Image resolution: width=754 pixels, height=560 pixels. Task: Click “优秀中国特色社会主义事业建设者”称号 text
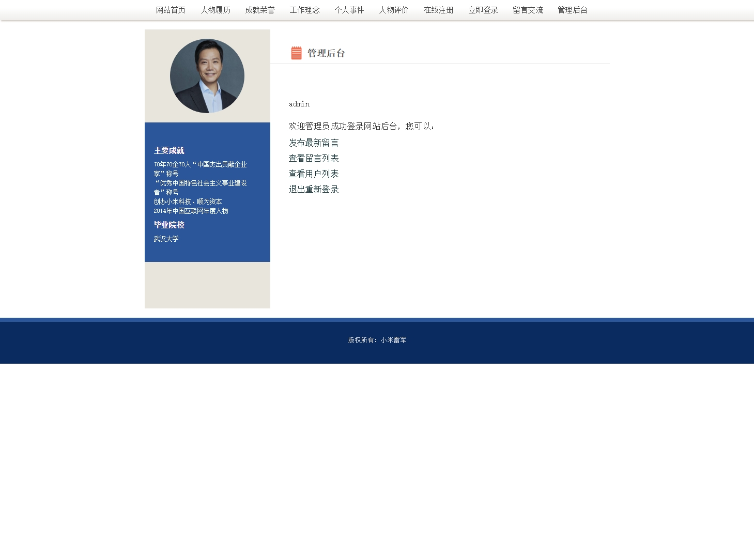200,188
